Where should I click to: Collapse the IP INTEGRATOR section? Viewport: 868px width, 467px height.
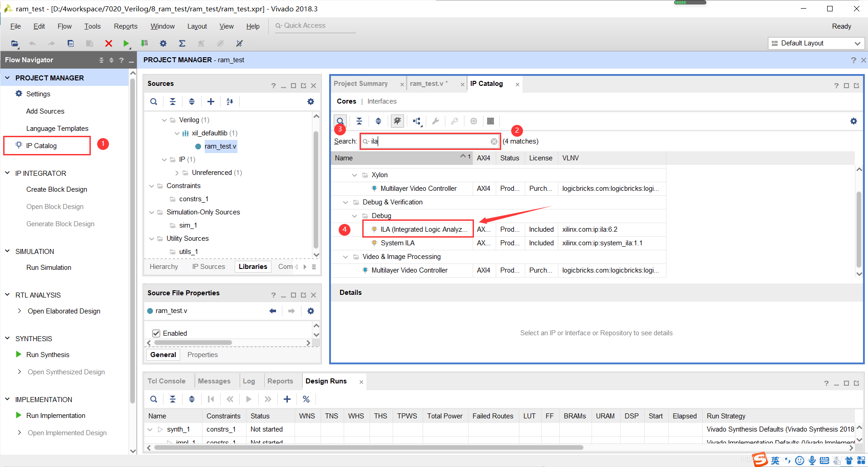pos(7,174)
